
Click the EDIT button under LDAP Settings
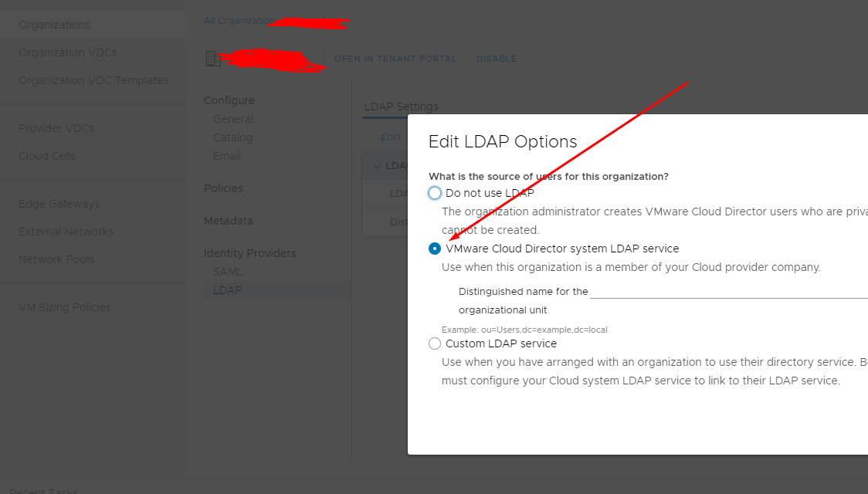click(x=392, y=137)
